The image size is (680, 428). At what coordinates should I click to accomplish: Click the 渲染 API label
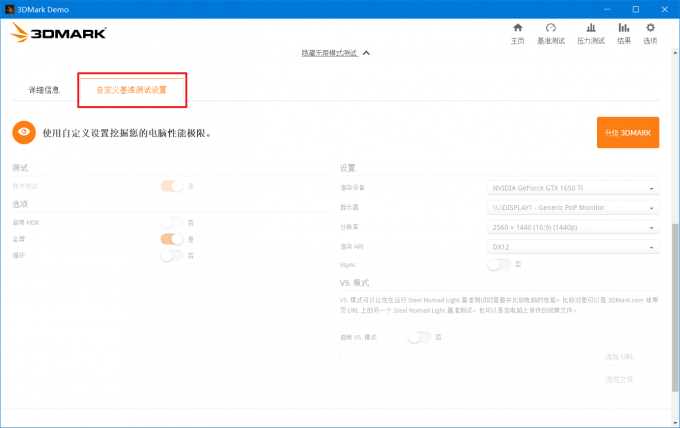pos(352,246)
